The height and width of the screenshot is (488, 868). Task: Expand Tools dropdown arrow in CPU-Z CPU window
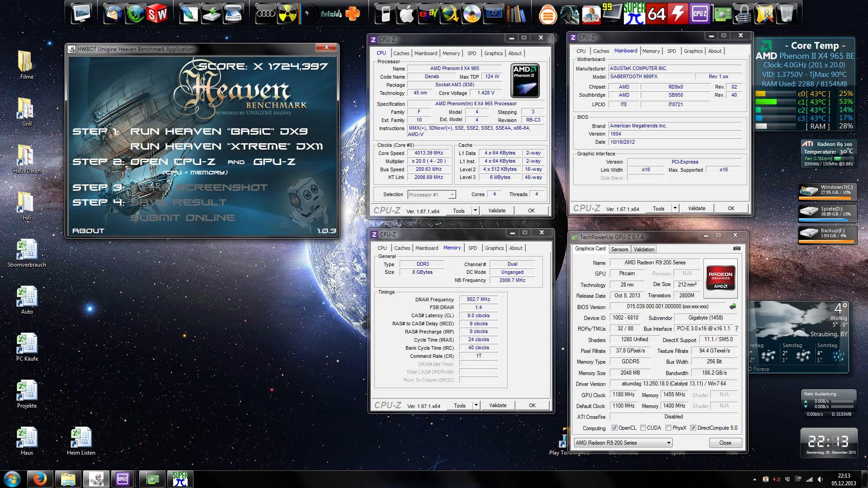[x=475, y=211]
